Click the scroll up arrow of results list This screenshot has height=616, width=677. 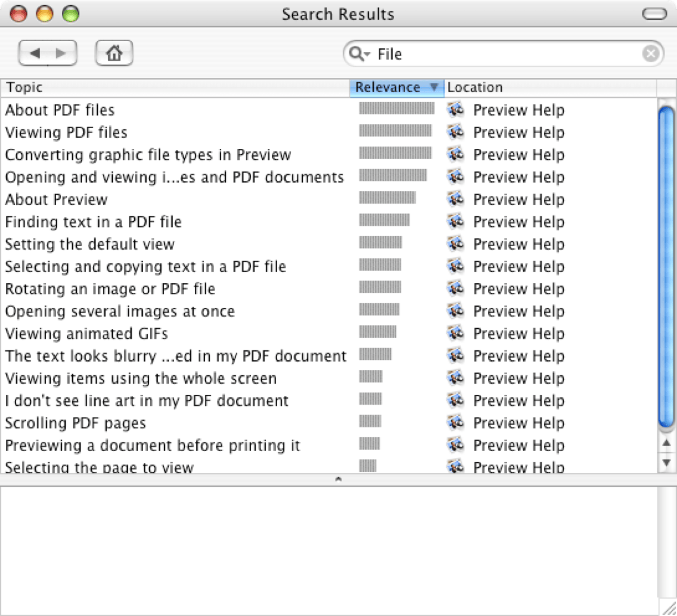(666, 443)
